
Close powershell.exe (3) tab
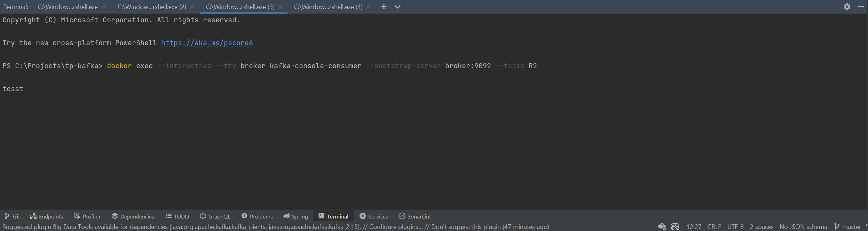280,7
